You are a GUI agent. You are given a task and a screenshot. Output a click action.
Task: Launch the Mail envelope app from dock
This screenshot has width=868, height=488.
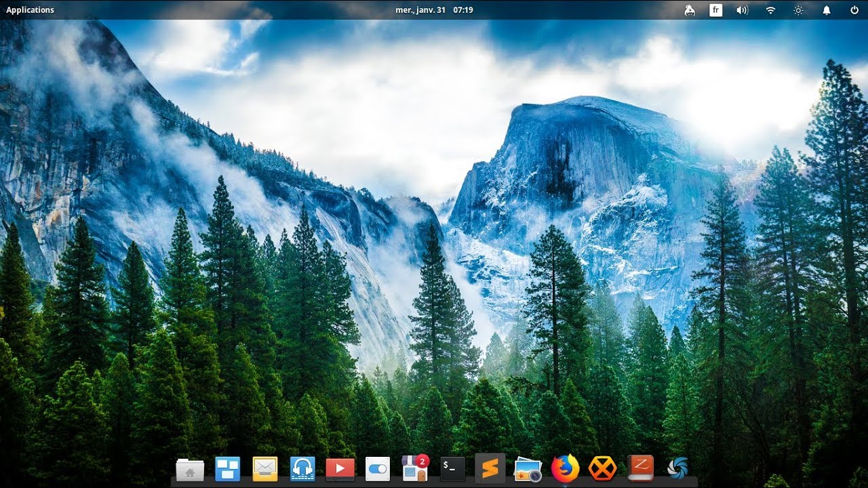[265, 468]
